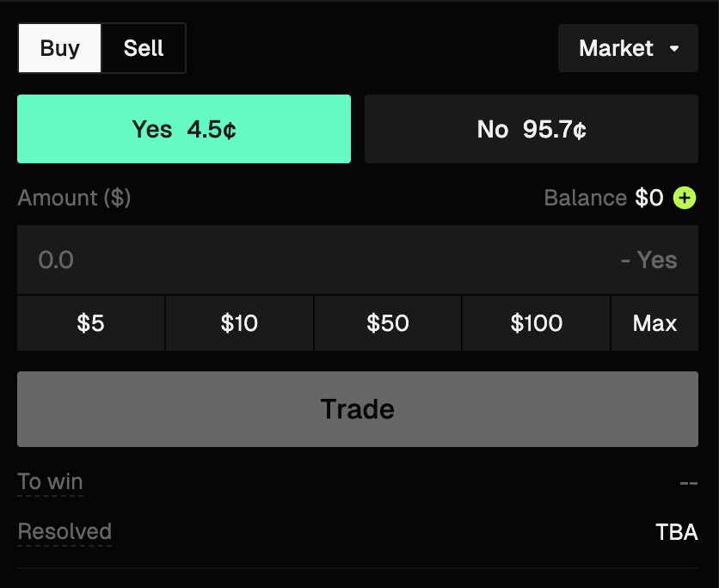719x588 pixels.
Task: Click the "- Yes" share indicator
Action: pos(648,260)
